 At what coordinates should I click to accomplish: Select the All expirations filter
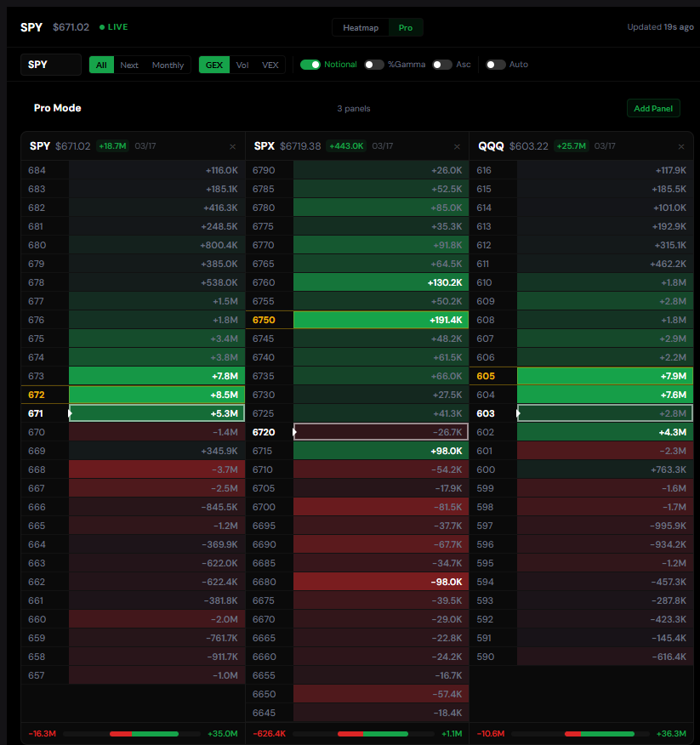click(x=101, y=65)
